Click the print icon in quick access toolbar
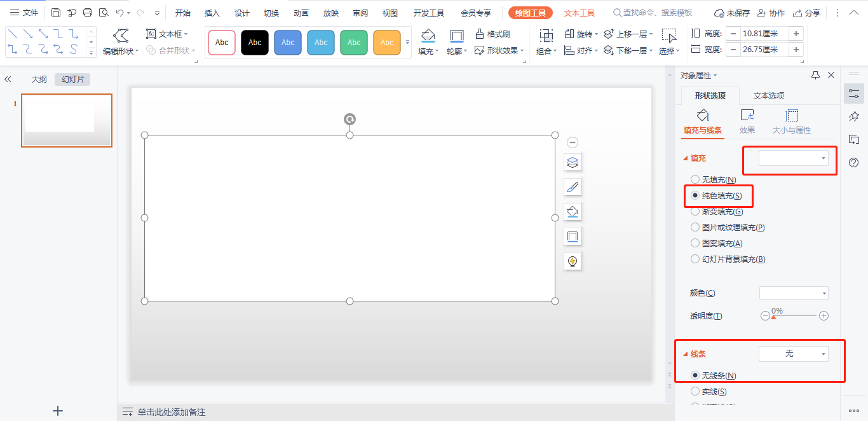The height and width of the screenshot is (421, 868). click(88, 13)
